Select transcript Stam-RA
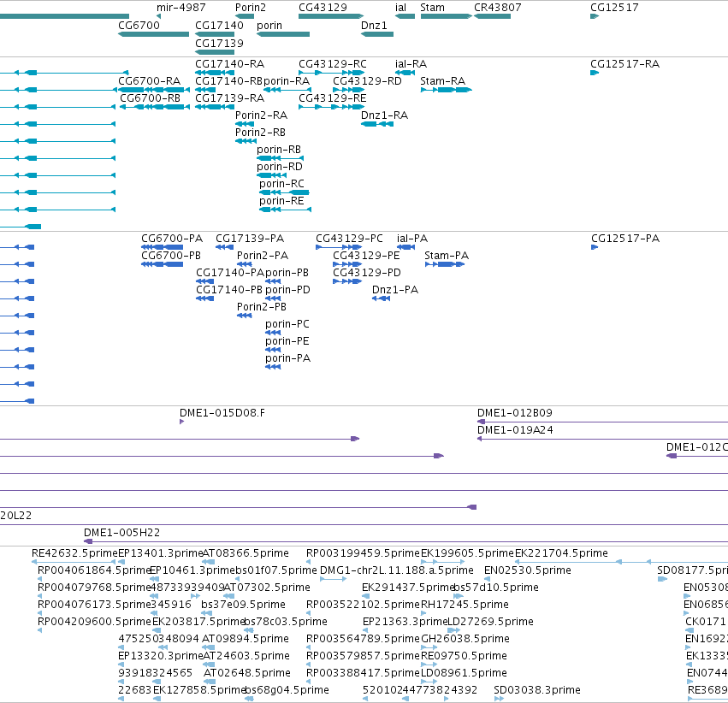Image resolution: width=728 pixels, height=703 pixels. point(447,90)
